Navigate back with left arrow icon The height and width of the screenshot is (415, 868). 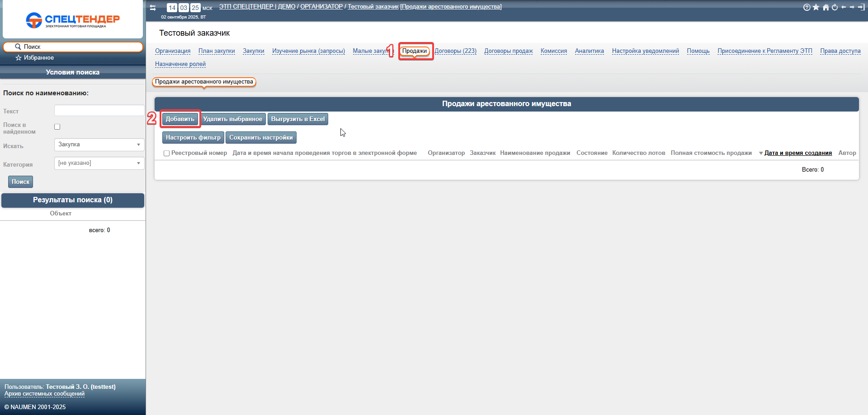[844, 7]
